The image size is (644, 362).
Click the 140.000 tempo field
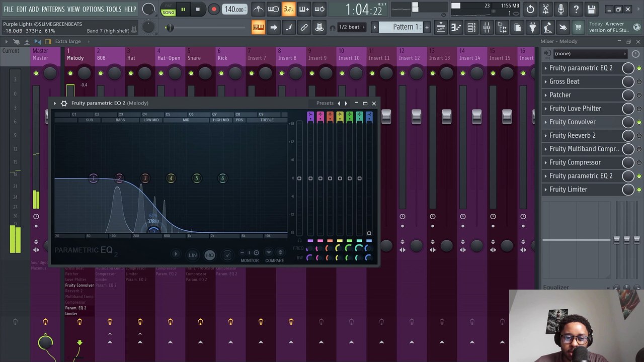[x=234, y=9]
